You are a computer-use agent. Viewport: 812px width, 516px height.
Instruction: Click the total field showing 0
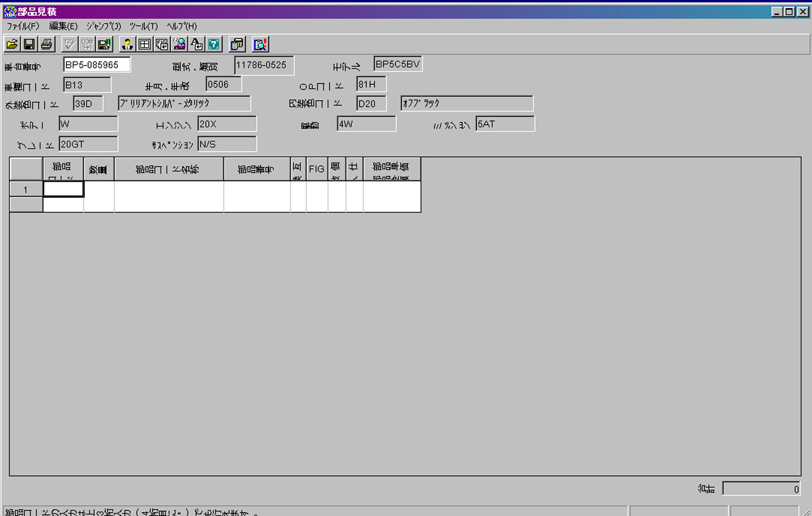click(x=761, y=489)
